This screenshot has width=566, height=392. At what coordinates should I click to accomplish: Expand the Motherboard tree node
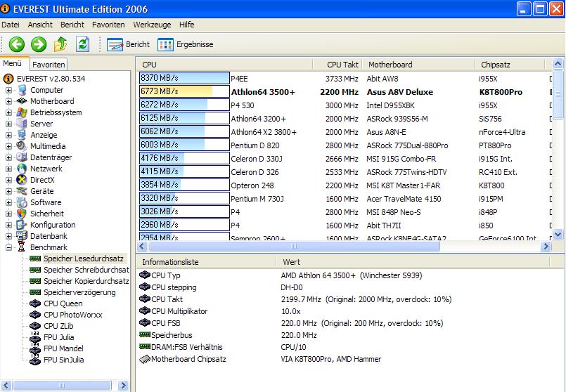(8, 101)
